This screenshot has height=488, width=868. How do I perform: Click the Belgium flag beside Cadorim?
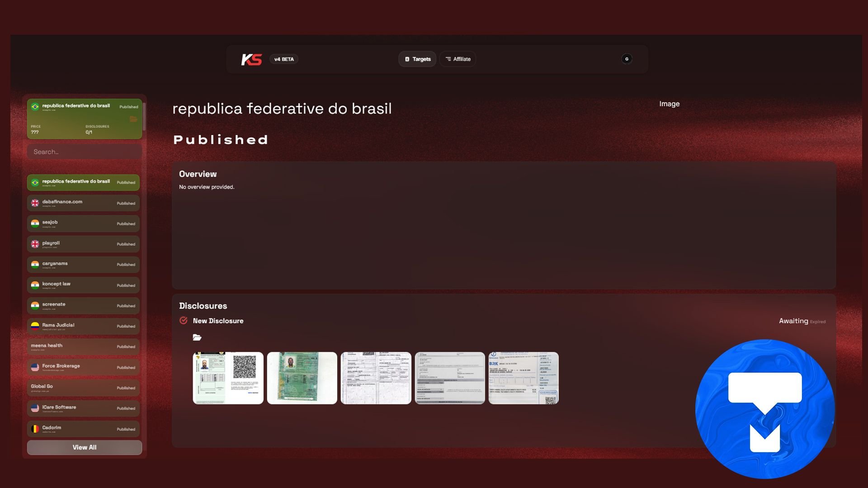coord(35,428)
